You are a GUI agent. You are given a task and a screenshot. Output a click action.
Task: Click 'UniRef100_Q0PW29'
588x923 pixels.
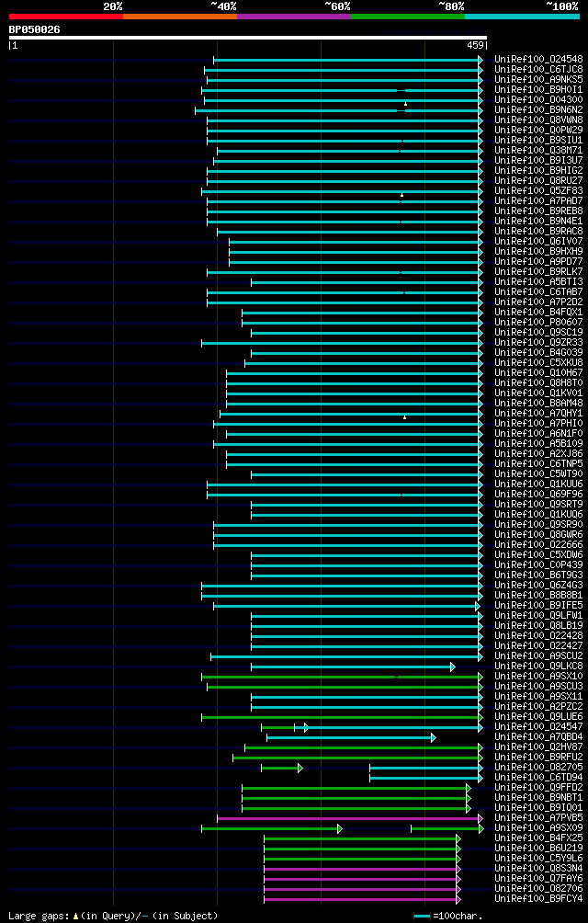[x=538, y=131]
